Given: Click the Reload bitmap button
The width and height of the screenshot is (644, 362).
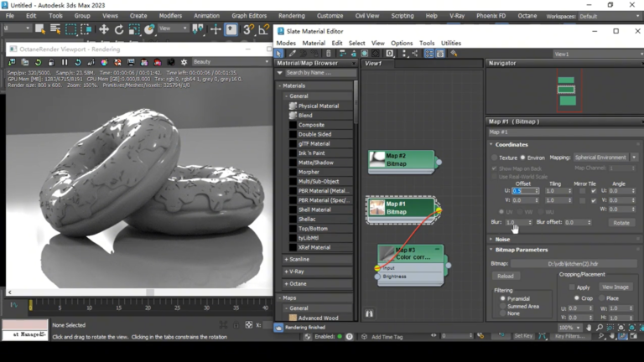Looking at the screenshot, I should 506,277.
